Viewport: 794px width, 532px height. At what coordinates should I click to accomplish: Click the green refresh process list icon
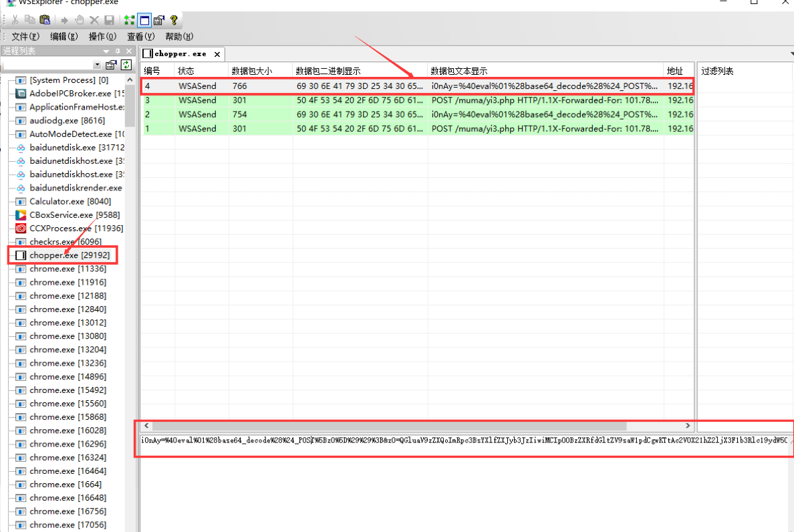(x=126, y=64)
